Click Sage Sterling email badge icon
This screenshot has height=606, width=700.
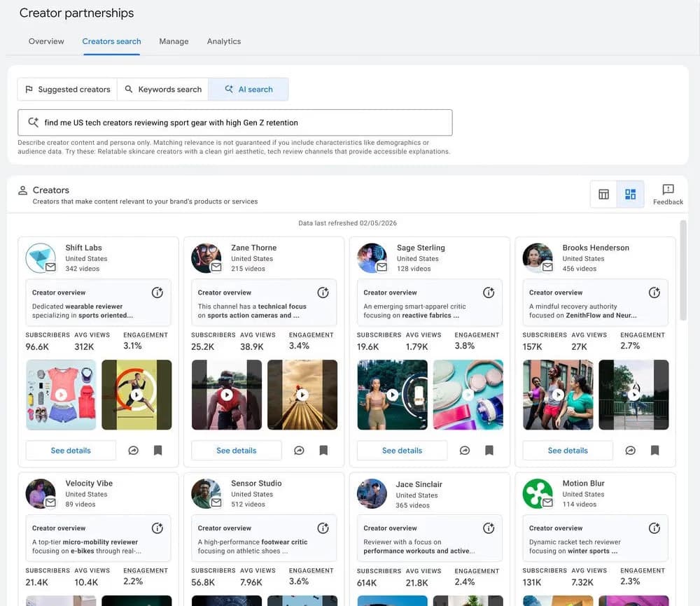pos(381,267)
